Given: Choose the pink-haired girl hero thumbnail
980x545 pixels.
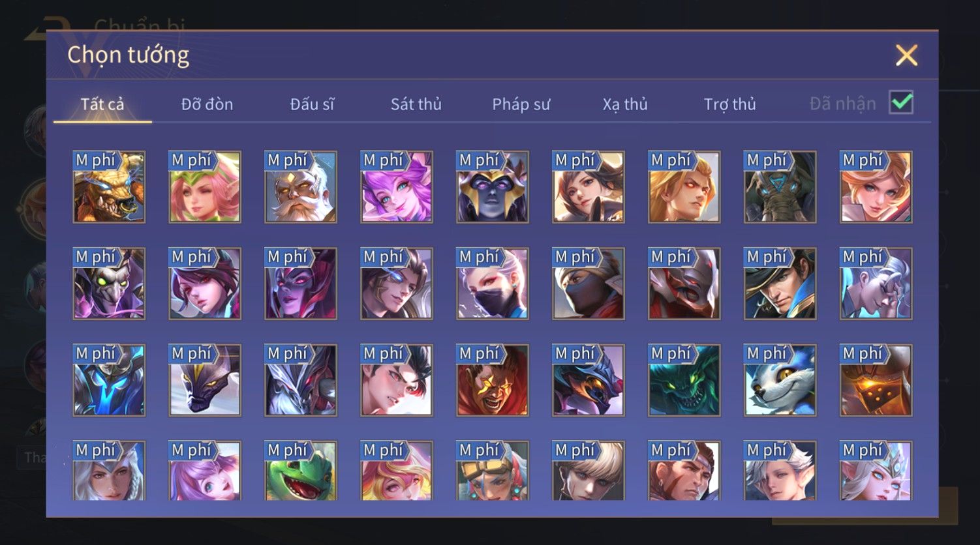Looking at the screenshot, I should (205, 187).
